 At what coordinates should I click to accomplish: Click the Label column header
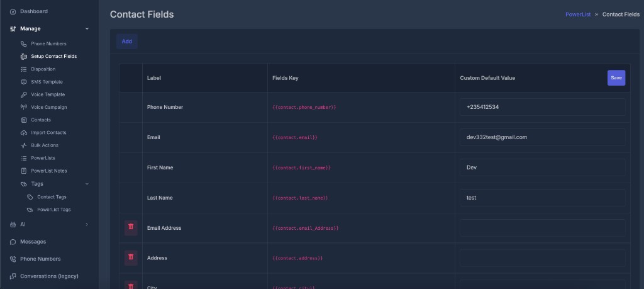click(154, 78)
